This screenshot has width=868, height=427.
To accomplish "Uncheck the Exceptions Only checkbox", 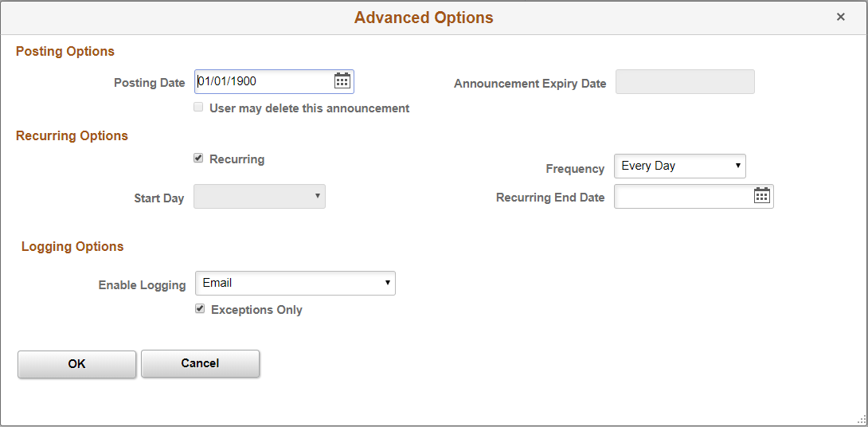I will click(200, 309).
